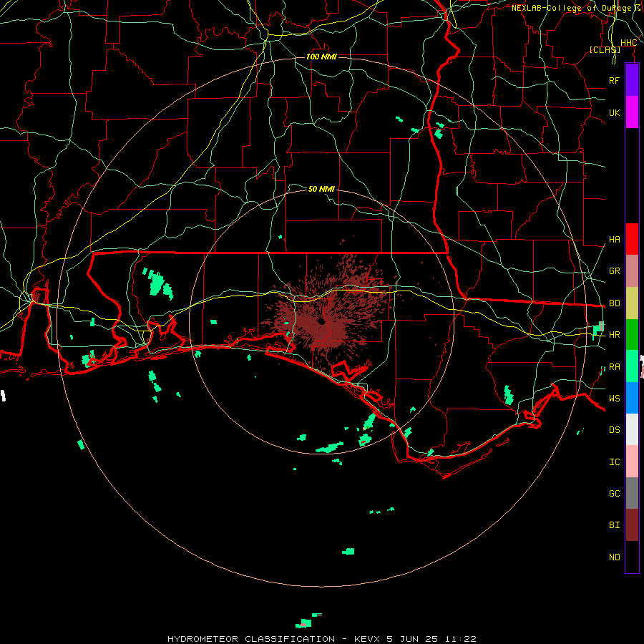Viewport: 644px width, 644px height.
Task: Click the GR legend label
Action: tap(614, 271)
